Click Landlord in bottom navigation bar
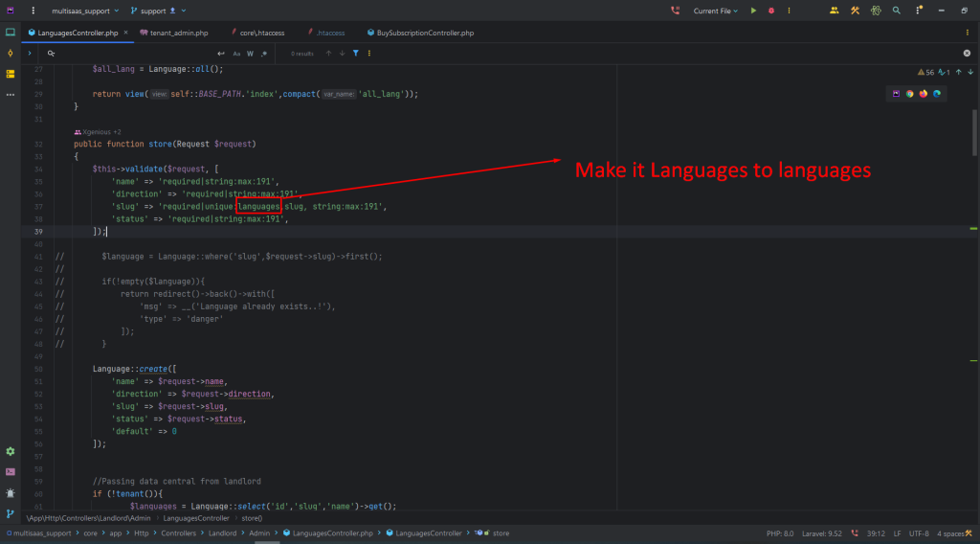The image size is (980, 544). [x=222, y=533]
